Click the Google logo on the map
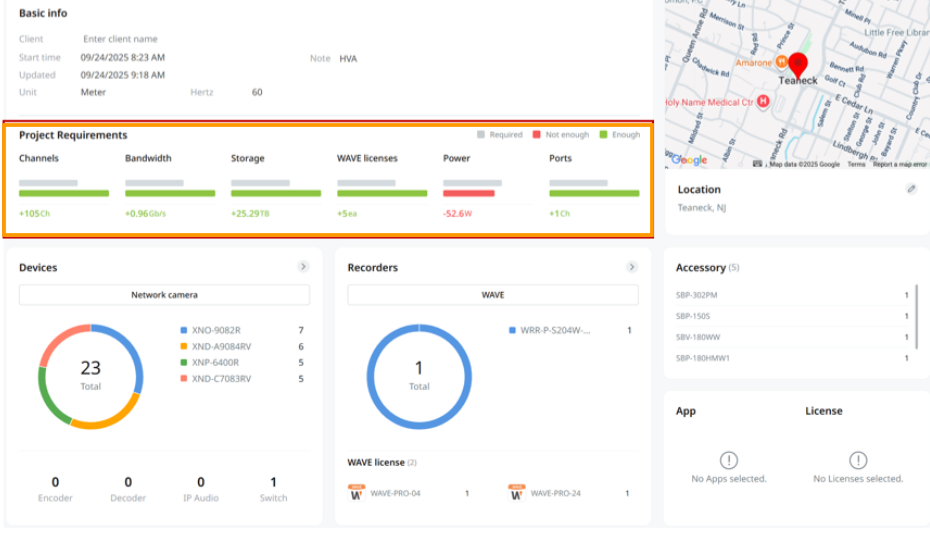This screenshot has width=930, height=535. [x=689, y=160]
